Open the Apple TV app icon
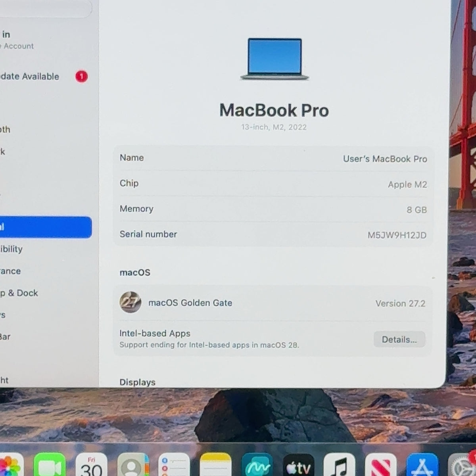The width and height of the screenshot is (476, 476). pos(298,465)
